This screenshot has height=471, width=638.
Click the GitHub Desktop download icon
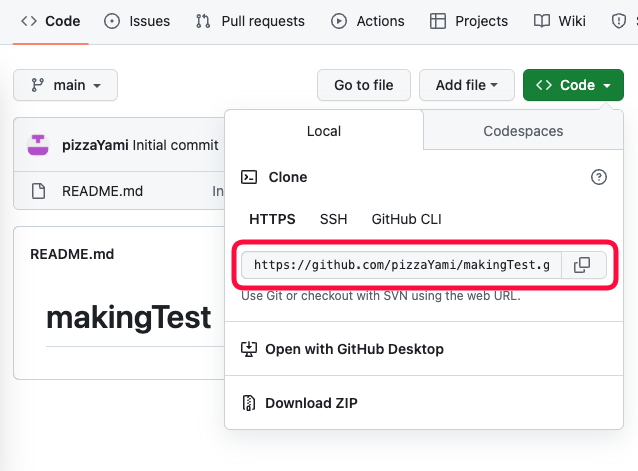(x=249, y=349)
